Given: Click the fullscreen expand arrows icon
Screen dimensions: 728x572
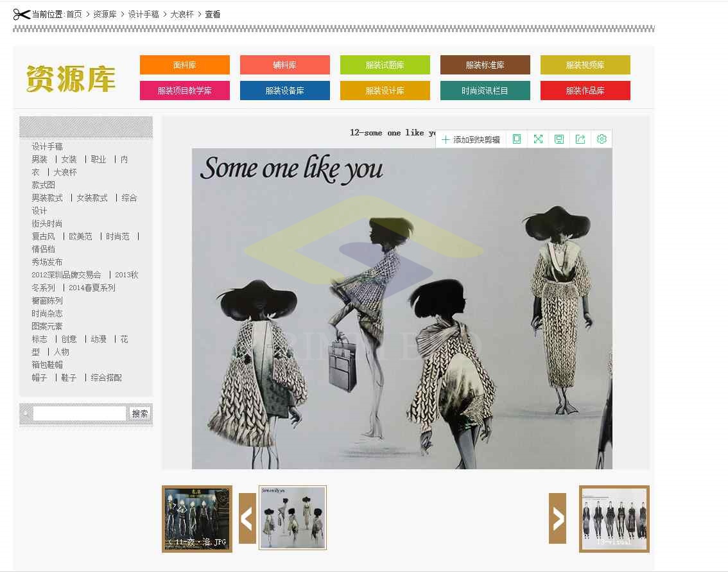Looking at the screenshot, I should [x=538, y=139].
